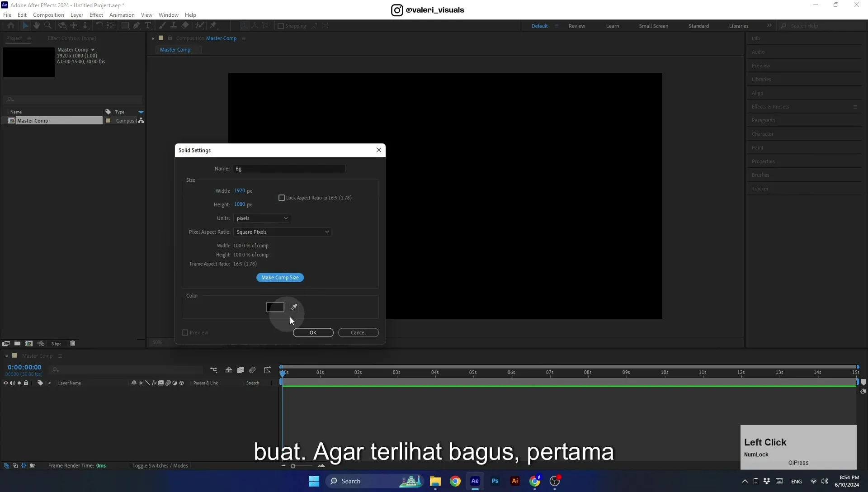The image size is (868, 492).
Task: Open the Animation menu
Action: 122,15
